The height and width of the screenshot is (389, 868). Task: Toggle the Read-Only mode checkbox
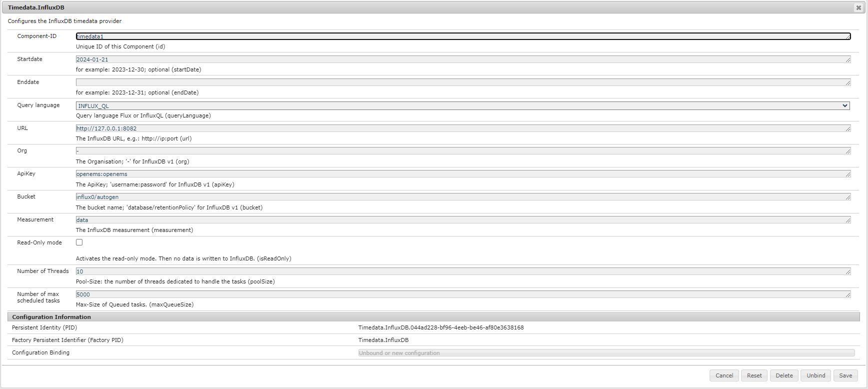coord(79,242)
